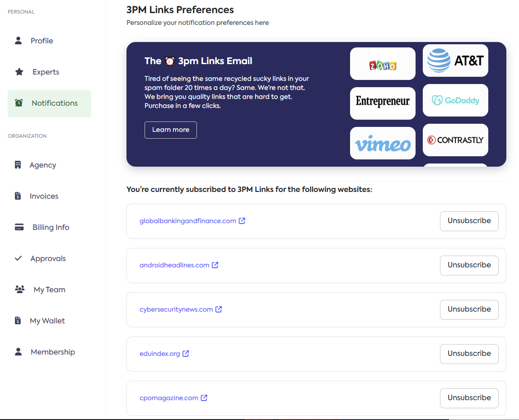
Task: Click the AT&T logo card
Action: click(455, 61)
